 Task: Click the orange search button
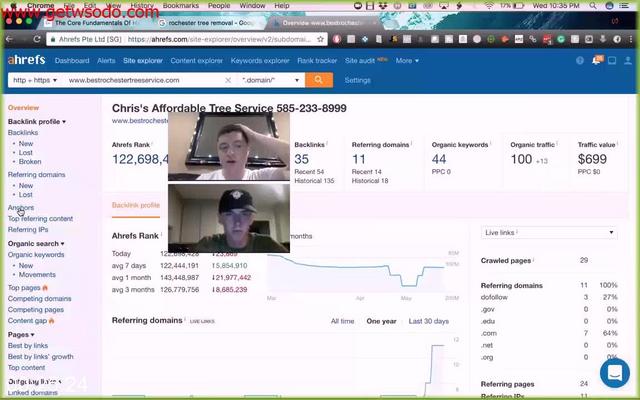pyautogui.click(x=319, y=80)
